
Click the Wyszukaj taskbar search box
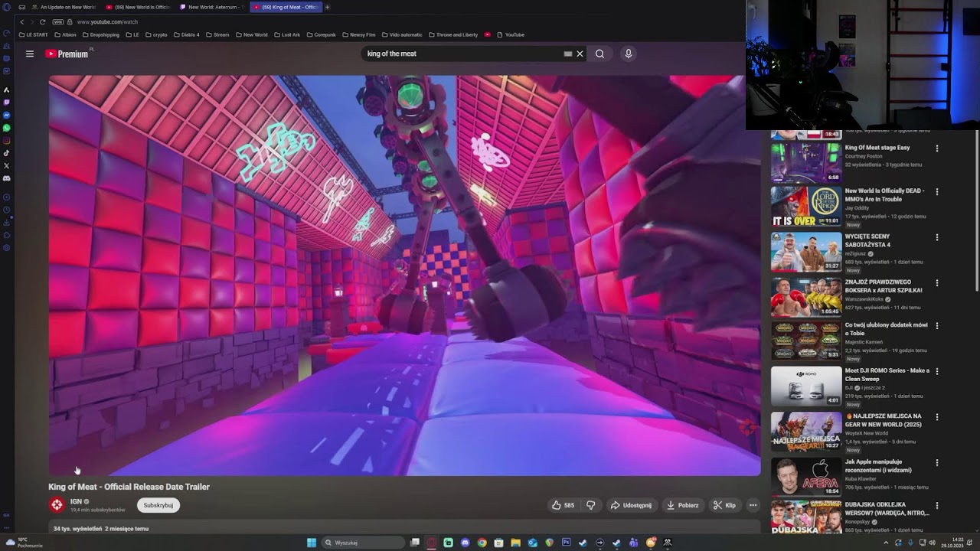[x=363, y=543]
